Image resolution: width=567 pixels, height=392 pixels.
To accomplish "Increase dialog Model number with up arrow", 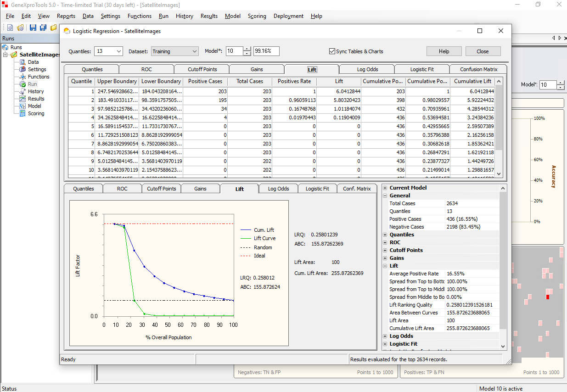I will click(x=247, y=49).
